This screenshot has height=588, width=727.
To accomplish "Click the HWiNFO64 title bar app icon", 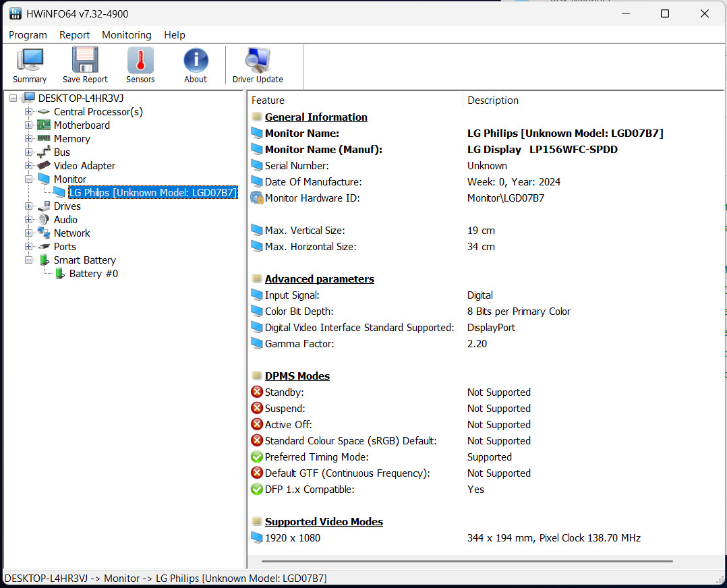I will (16, 13).
